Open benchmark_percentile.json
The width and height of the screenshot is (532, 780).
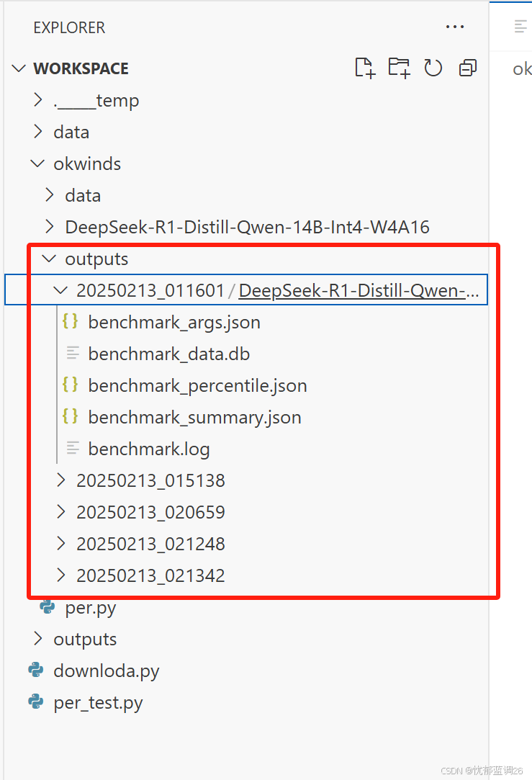[197, 385]
